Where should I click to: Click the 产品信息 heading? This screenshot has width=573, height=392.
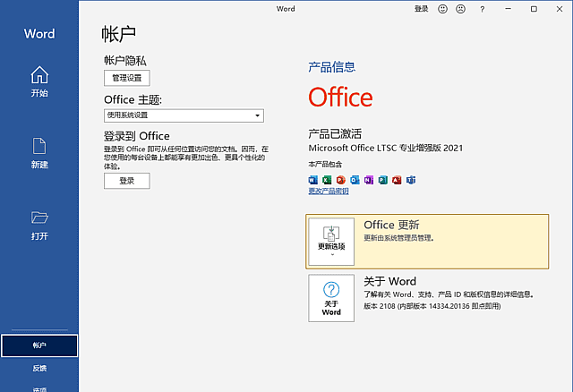(332, 67)
